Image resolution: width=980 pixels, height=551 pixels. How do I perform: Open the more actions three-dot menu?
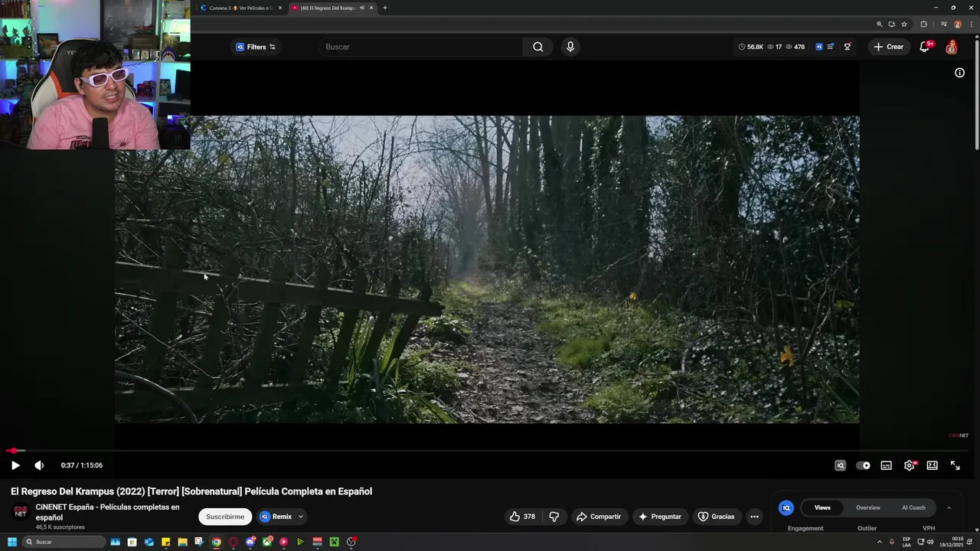click(754, 517)
